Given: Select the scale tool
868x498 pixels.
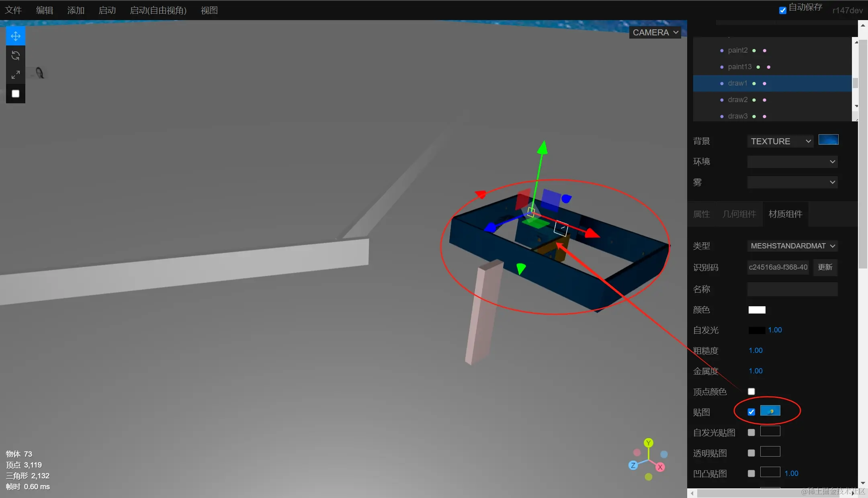Looking at the screenshot, I should click(x=16, y=75).
